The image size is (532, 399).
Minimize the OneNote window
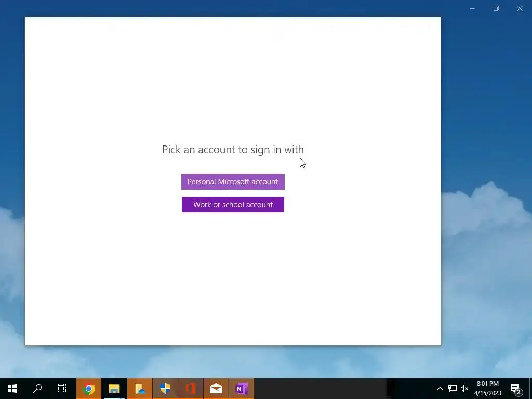click(472, 8)
